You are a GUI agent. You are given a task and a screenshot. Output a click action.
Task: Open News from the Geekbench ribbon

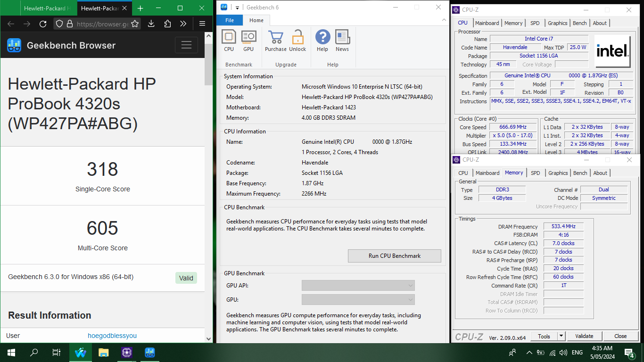(x=342, y=37)
